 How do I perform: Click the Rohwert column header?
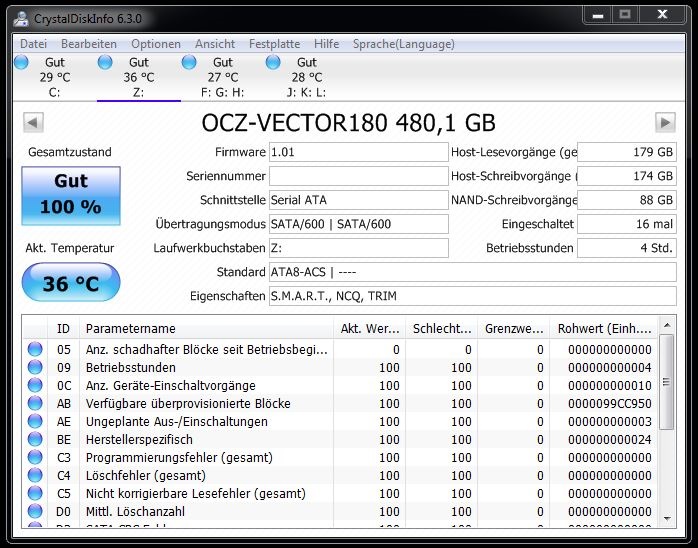(604, 329)
